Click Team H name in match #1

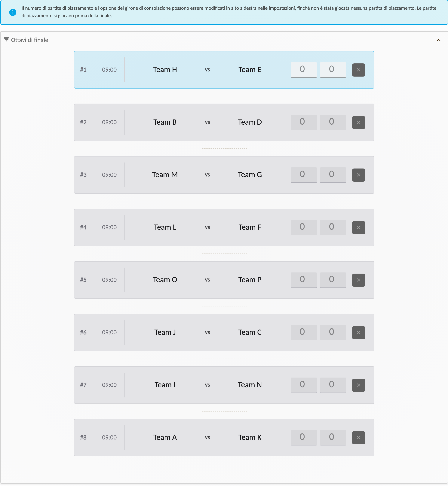(165, 70)
